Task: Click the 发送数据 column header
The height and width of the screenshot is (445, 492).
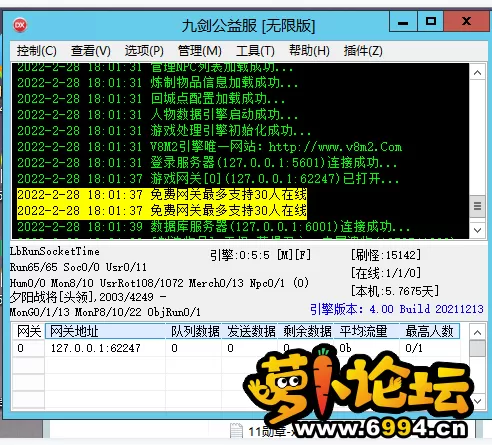Action: 250,331
